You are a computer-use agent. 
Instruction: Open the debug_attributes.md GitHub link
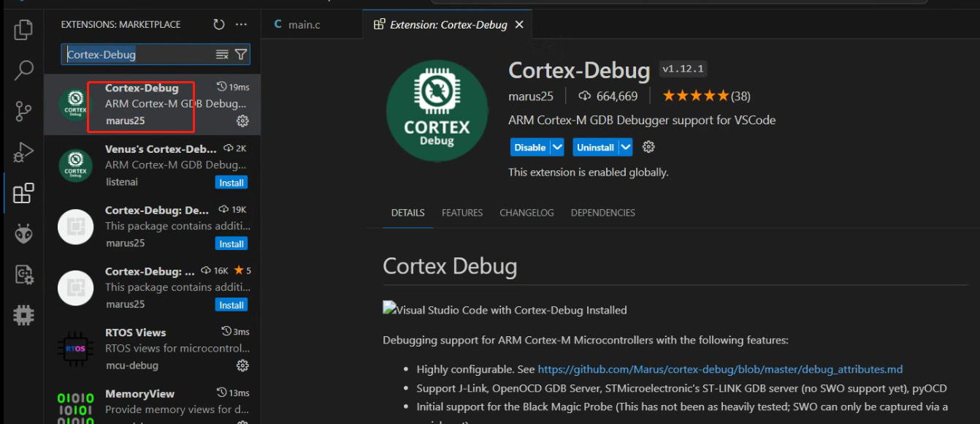pyautogui.click(x=720, y=369)
